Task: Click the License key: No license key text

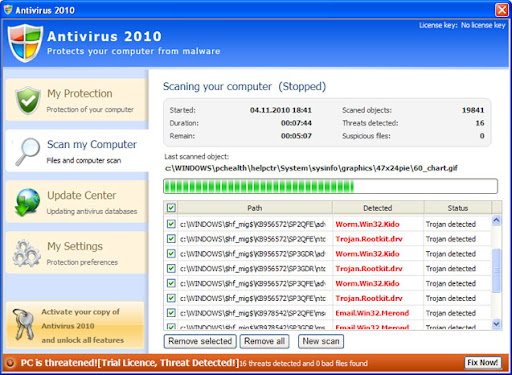Action: click(462, 25)
